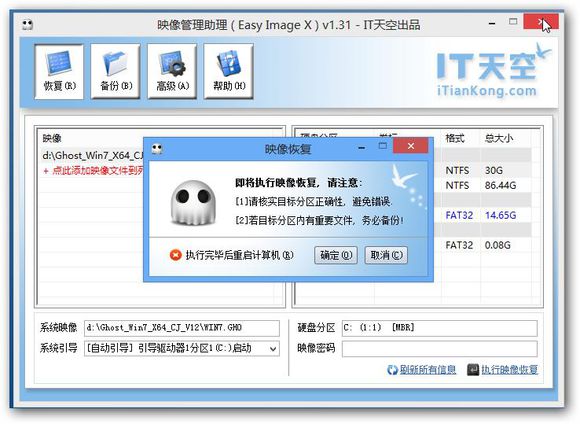The width and height of the screenshot is (580, 424).
Task: Click the large ghost image in the dialog
Action: pyautogui.click(x=193, y=203)
